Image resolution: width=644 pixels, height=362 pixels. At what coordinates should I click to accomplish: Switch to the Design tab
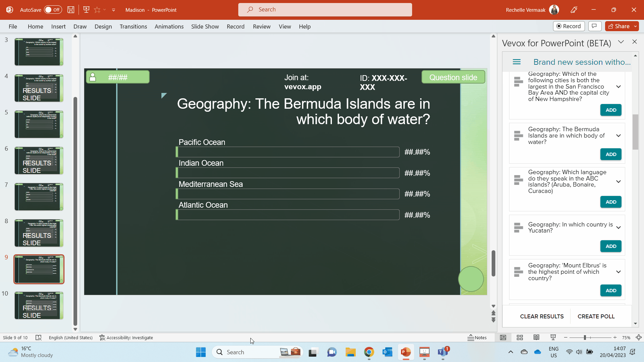103,27
